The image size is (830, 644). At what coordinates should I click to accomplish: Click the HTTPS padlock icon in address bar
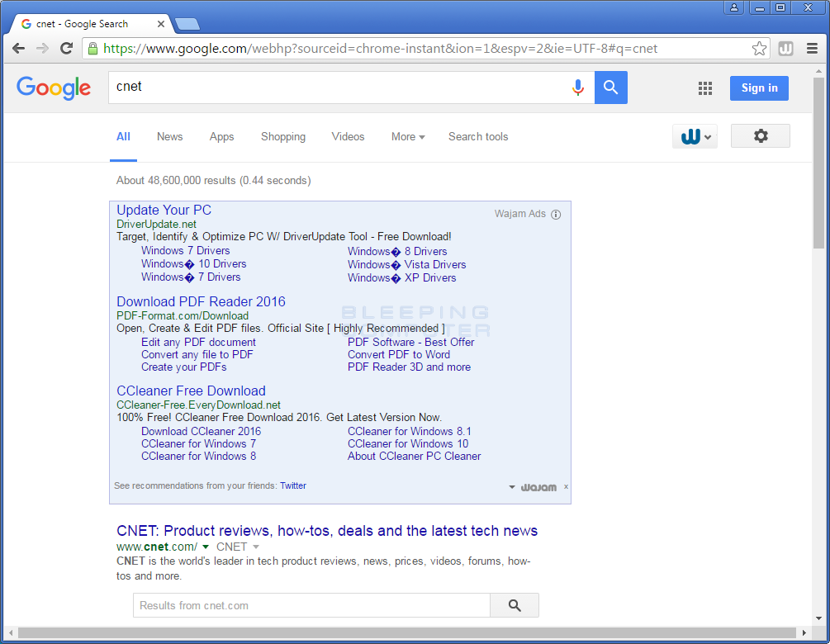(x=93, y=49)
